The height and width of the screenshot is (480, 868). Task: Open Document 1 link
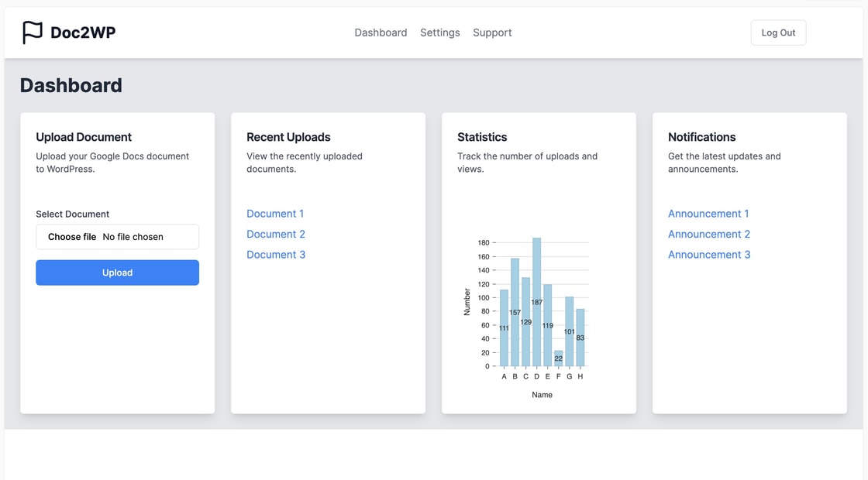275,214
